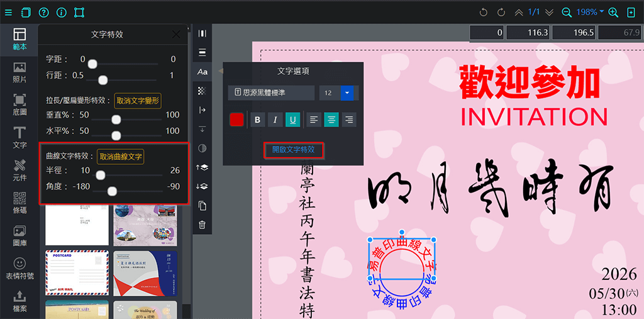
Task: Click the red text color swatch
Action: click(x=236, y=120)
